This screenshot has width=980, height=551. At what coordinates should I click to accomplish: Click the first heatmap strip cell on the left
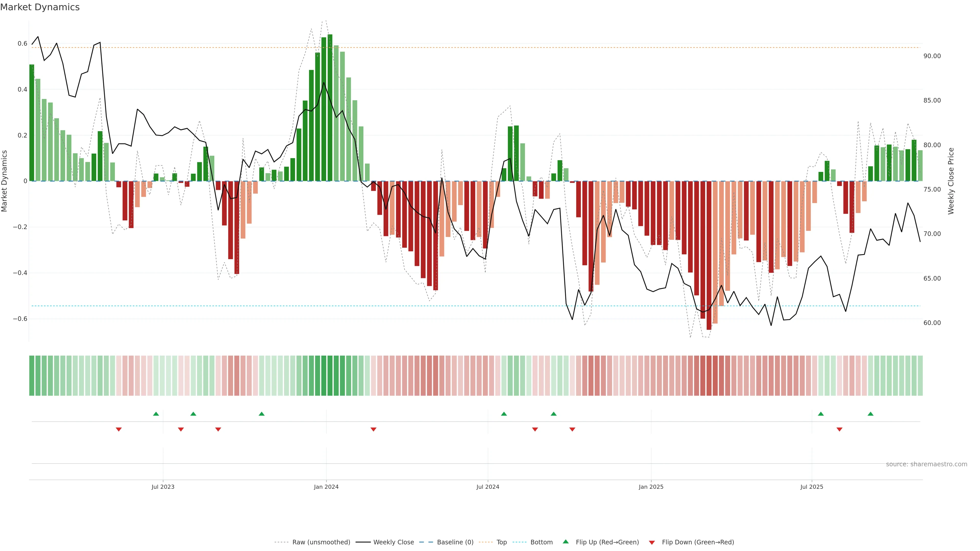(32, 376)
